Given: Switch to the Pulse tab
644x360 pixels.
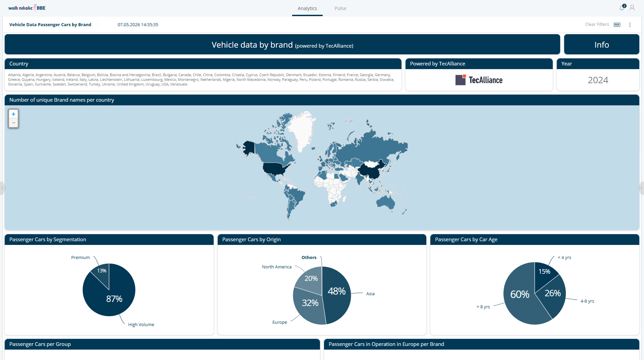Looking at the screenshot, I should (340, 8).
